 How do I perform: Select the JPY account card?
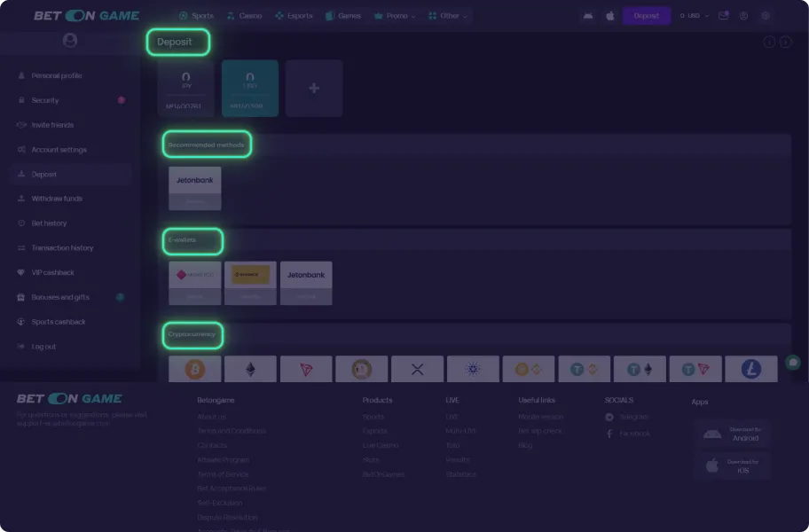pyautogui.click(x=185, y=89)
